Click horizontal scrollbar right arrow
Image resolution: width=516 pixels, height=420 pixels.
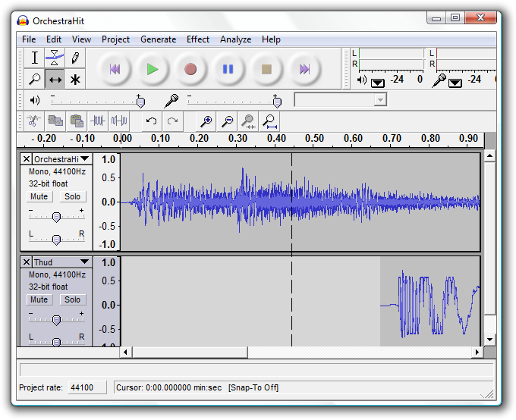point(477,353)
